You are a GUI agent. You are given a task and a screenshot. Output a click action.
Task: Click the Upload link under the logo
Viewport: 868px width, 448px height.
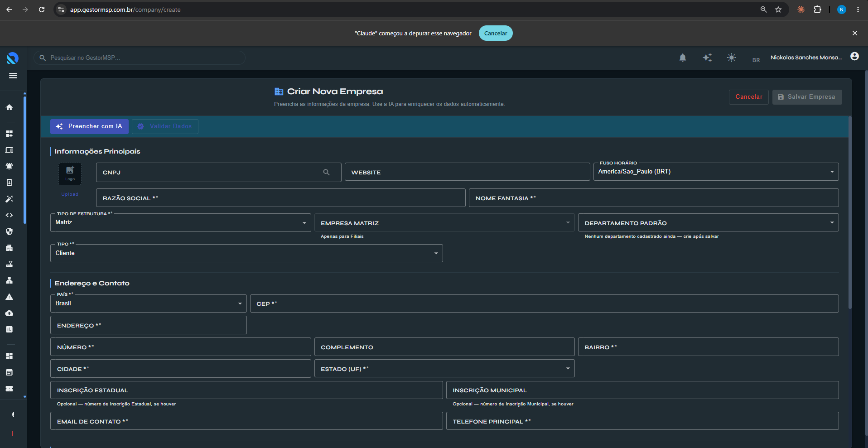pos(70,194)
